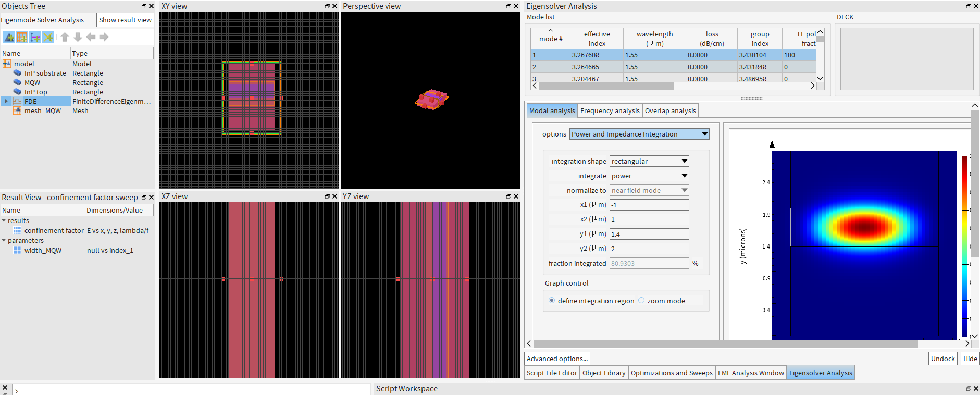Collapse the results group in Result View
Image resolution: width=980 pixels, height=395 pixels.
[x=4, y=220]
